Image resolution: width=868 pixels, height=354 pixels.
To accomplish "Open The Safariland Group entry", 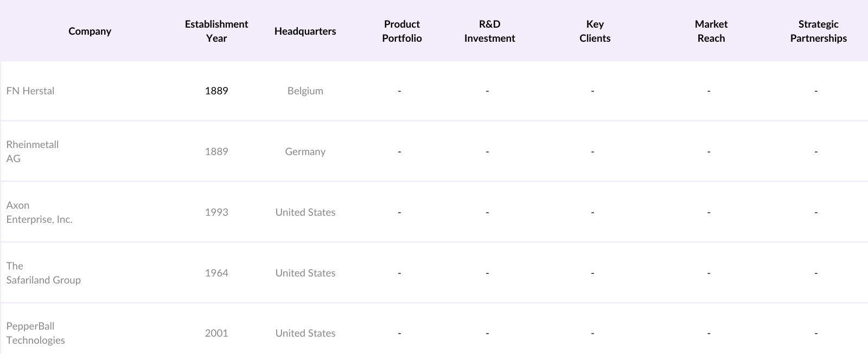I will coord(43,273).
